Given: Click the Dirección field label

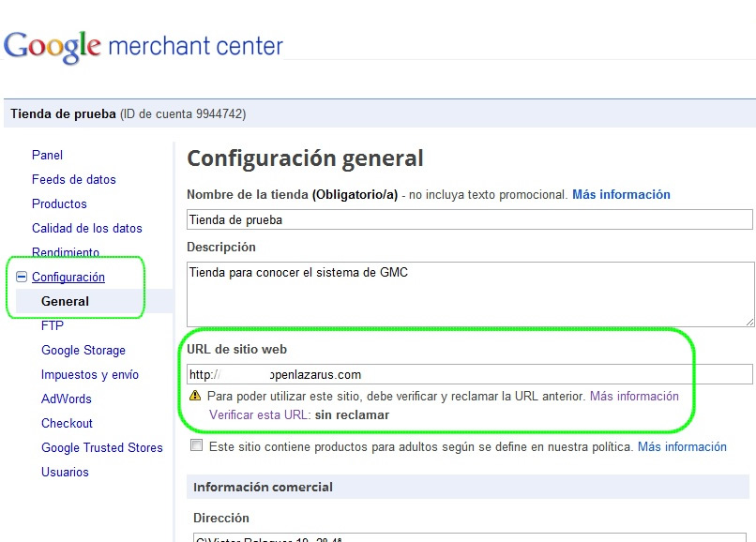Looking at the screenshot, I should (x=221, y=518).
